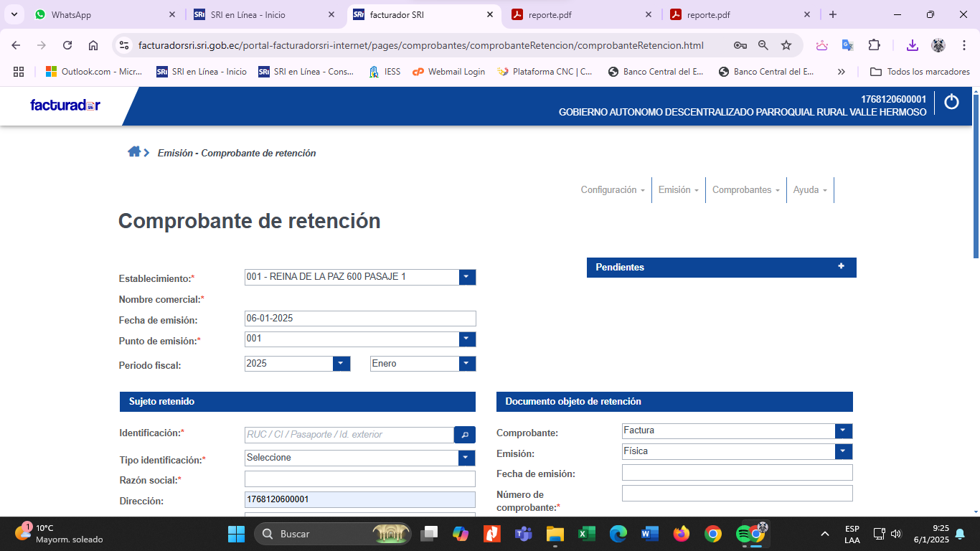Click the facturador logo

tap(65, 105)
